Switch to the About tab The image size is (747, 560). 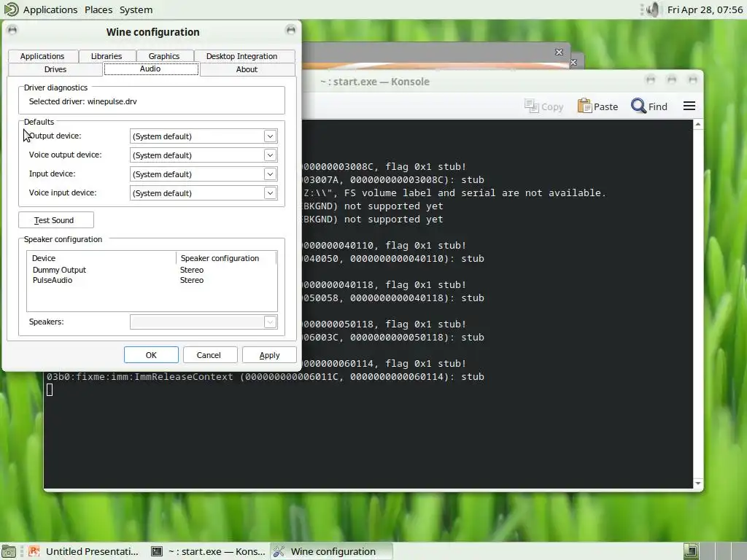click(247, 69)
